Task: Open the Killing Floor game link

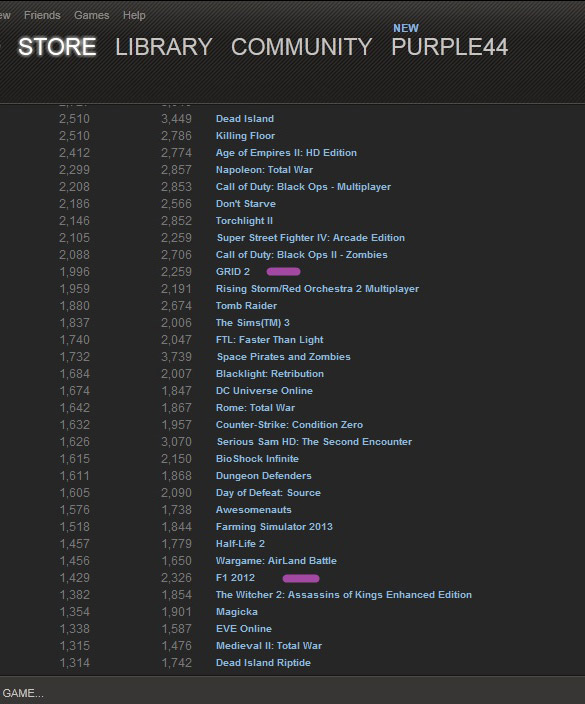Action: (x=245, y=136)
